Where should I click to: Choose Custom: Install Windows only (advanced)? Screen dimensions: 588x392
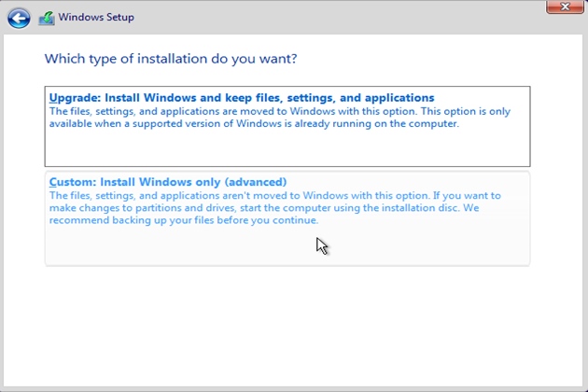pyautogui.click(x=287, y=217)
